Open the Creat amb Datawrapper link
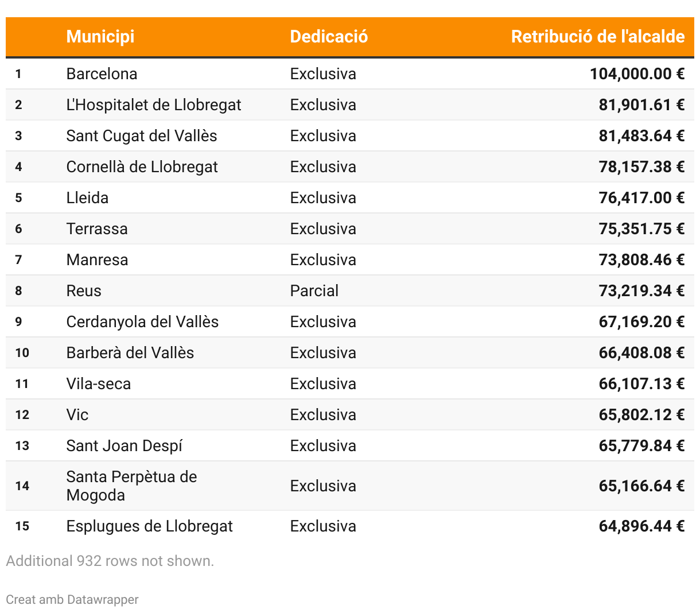Viewport: 700px width, 613px height. pyautogui.click(x=72, y=600)
